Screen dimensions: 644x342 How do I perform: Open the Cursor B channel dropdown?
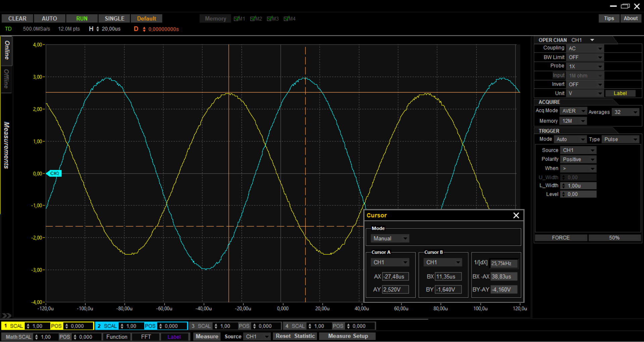(443, 262)
